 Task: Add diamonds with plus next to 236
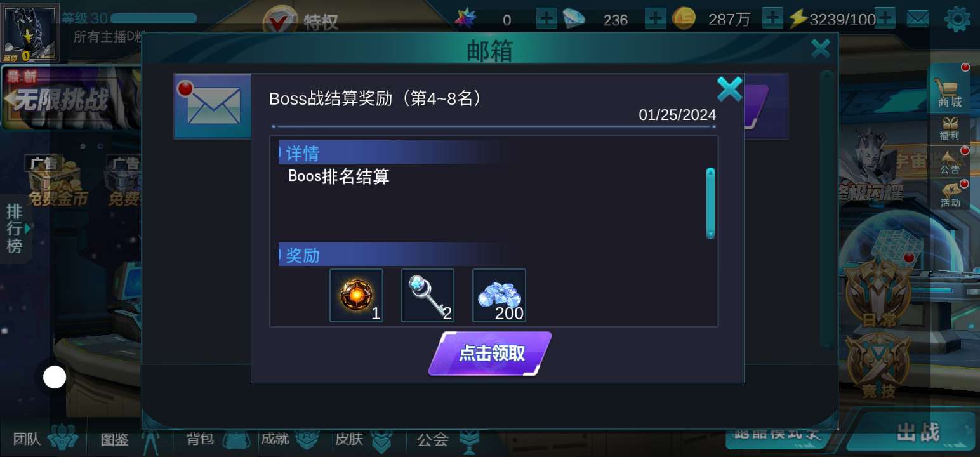(x=655, y=18)
